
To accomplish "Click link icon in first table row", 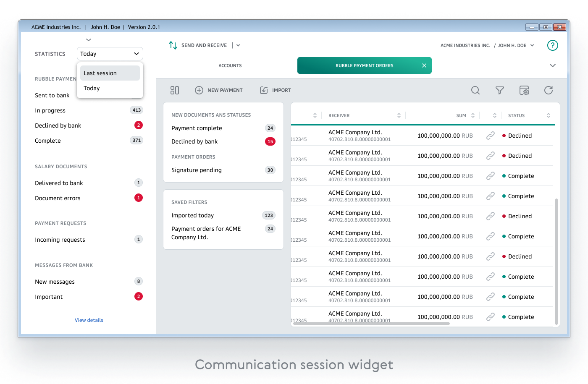I will pos(490,136).
